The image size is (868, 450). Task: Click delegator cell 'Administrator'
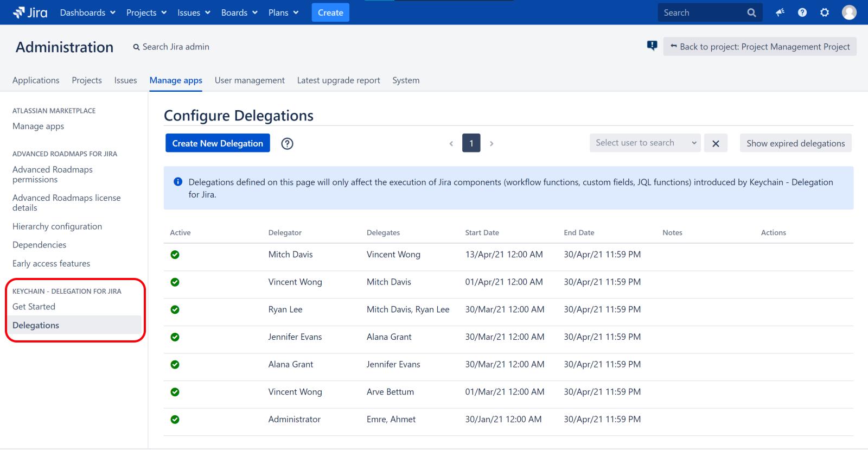pos(295,419)
